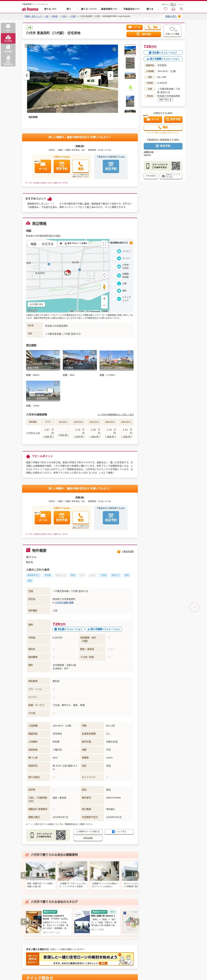Open 借入可能額シミュレーション in sidebar
207x980 pixels.
coord(163,59)
